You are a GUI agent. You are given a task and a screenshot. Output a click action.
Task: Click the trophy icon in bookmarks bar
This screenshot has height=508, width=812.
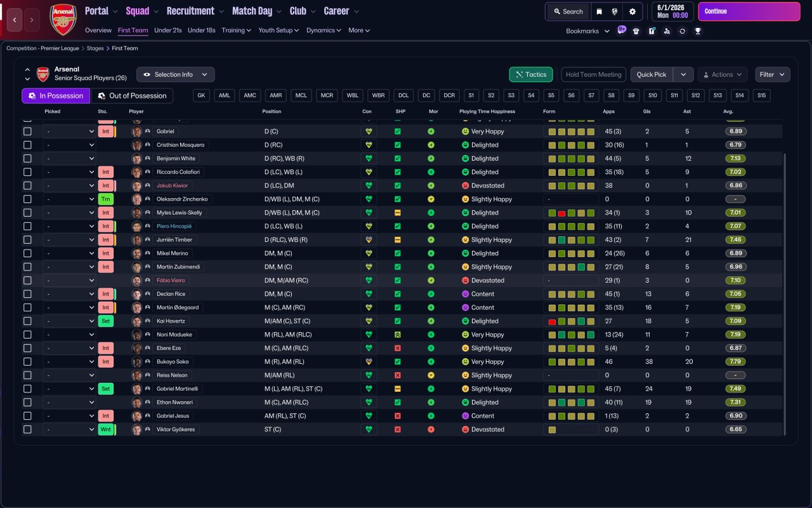pyautogui.click(x=698, y=31)
